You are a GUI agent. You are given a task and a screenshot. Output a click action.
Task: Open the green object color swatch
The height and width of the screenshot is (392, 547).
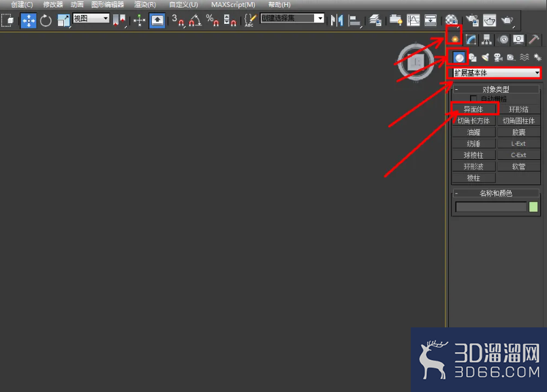coord(533,207)
